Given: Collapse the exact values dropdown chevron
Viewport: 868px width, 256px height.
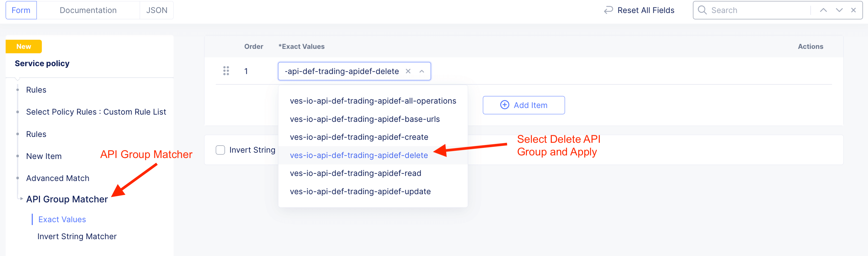Looking at the screenshot, I should tap(422, 71).
